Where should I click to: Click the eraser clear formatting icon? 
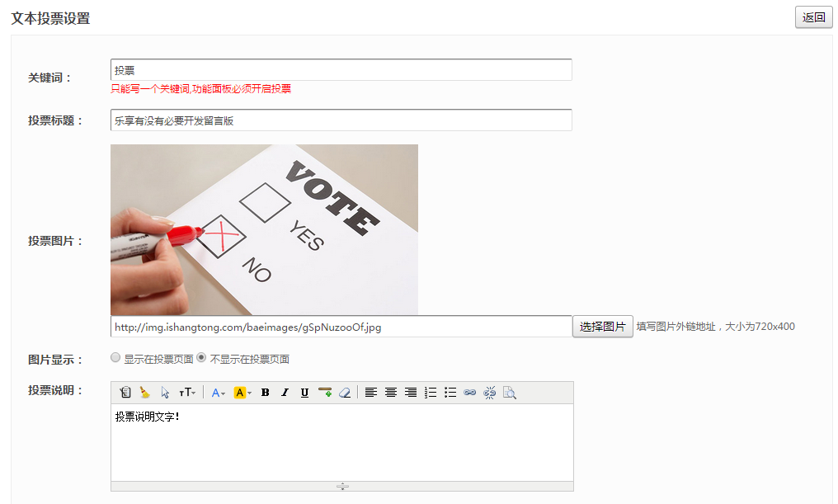pos(345,393)
